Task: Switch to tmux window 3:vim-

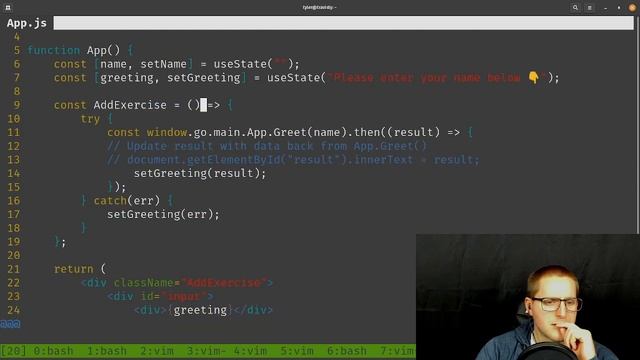Action: tap(207, 351)
